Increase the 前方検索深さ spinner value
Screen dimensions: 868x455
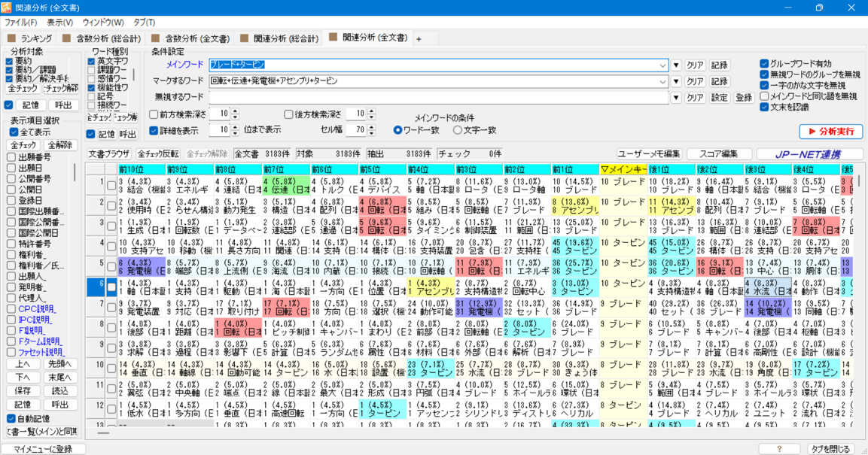(x=235, y=111)
